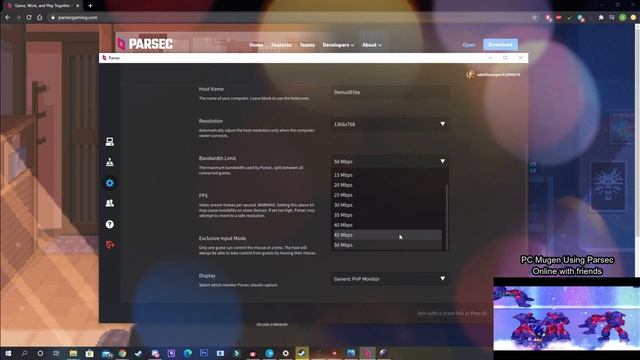Click the browser address bar

[286, 18]
